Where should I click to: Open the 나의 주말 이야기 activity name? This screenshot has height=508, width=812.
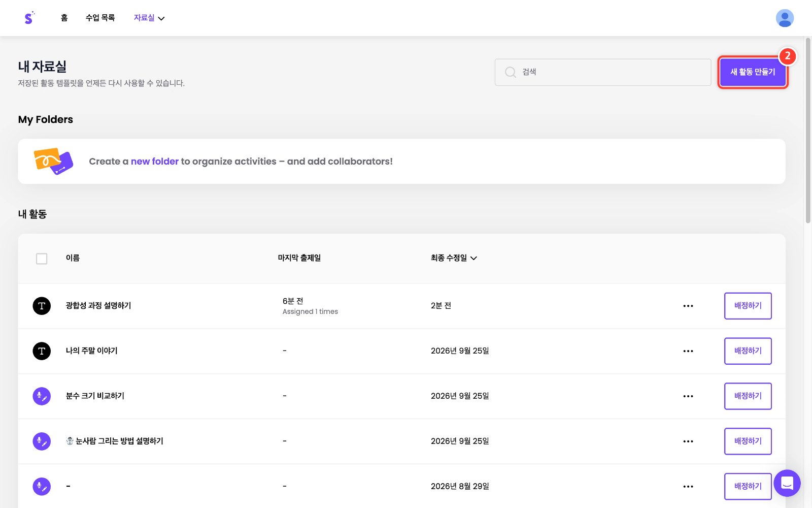[x=91, y=351]
